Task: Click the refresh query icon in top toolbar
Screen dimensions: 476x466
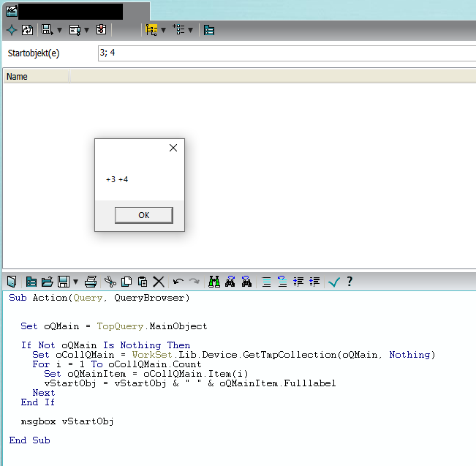Action: pyautogui.click(x=27, y=30)
